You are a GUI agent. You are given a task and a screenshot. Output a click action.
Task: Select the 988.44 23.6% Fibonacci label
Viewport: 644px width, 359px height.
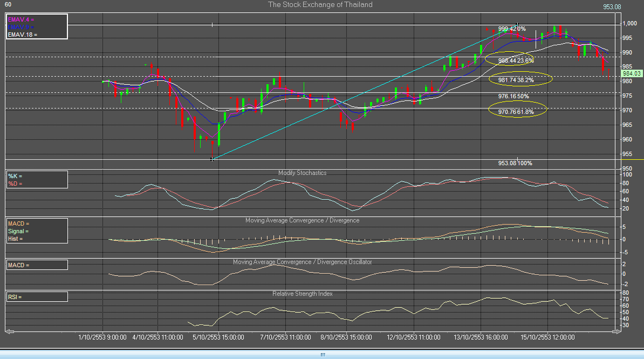tap(516, 60)
